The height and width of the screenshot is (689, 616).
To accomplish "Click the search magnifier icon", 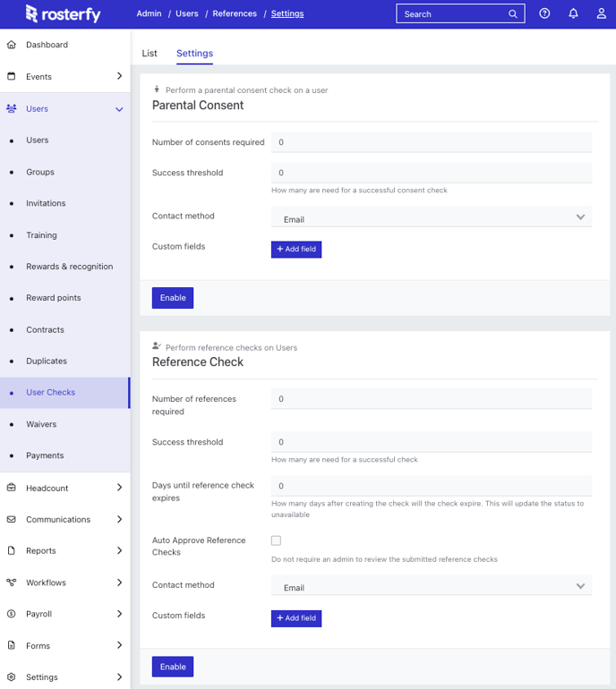I will 513,14.
